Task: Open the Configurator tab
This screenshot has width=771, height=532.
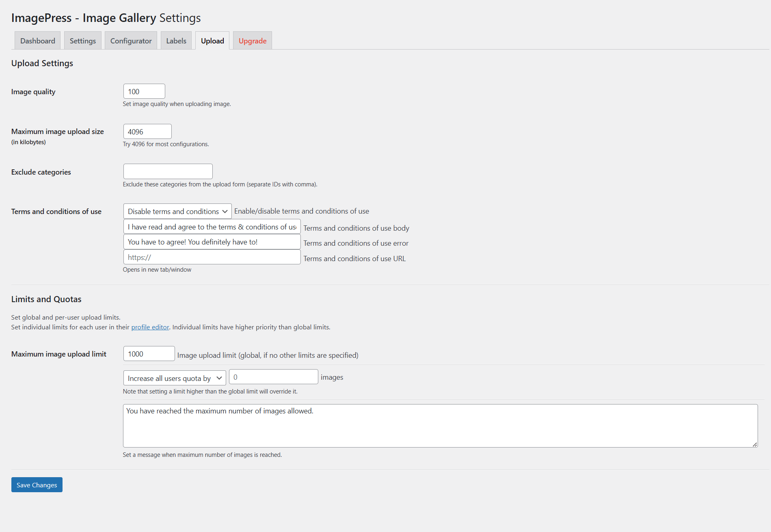Action: coord(131,41)
